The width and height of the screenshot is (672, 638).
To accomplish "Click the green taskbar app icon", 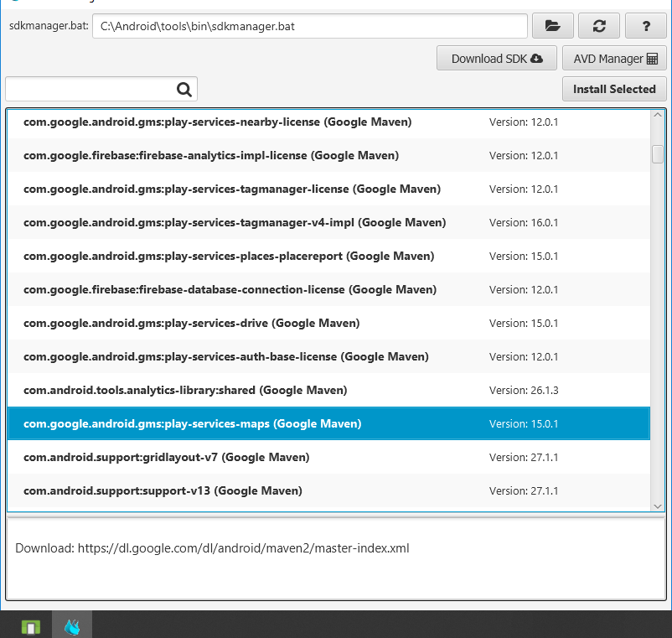I will [31, 627].
